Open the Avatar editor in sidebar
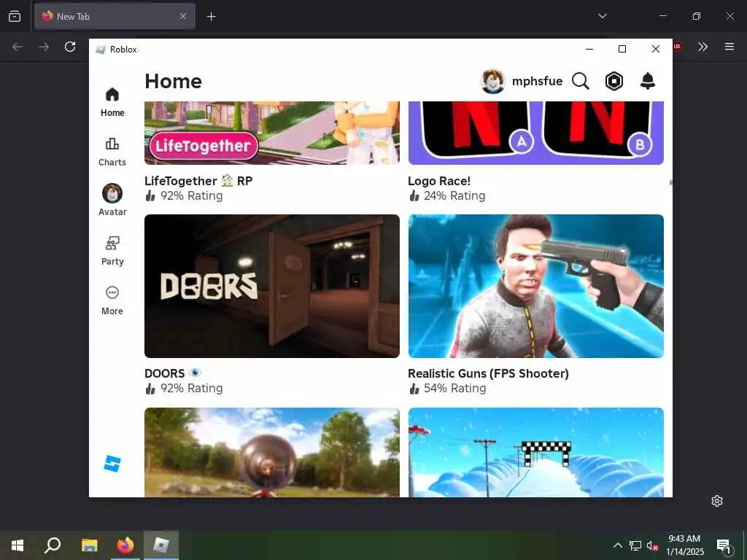The width and height of the screenshot is (747, 560). pyautogui.click(x=112, y=200)
